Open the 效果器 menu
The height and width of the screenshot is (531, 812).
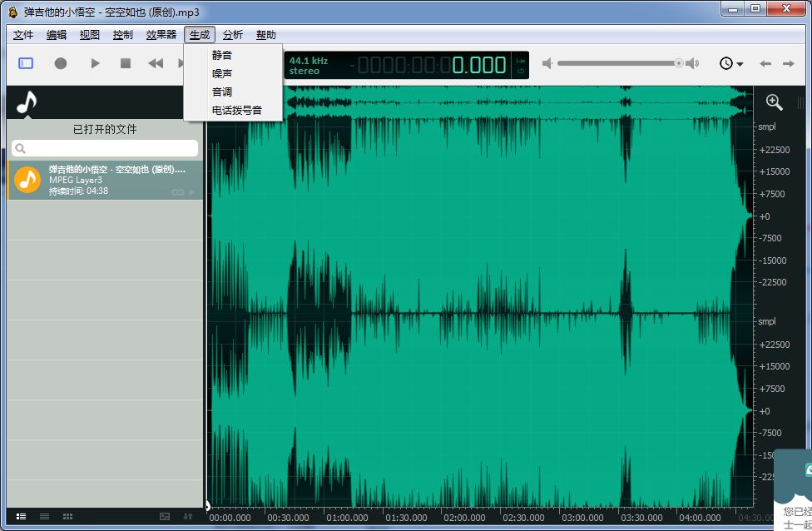pos(161,35)
